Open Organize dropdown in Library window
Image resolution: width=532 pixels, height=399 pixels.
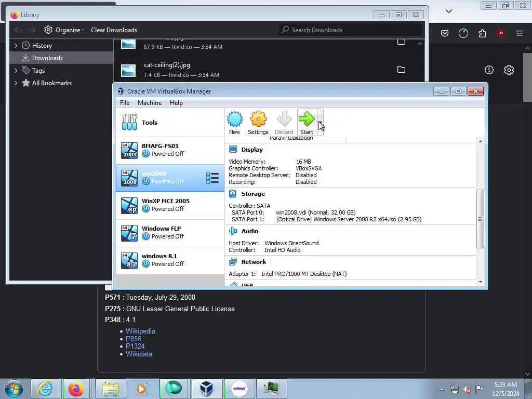[x=64, y=30]
